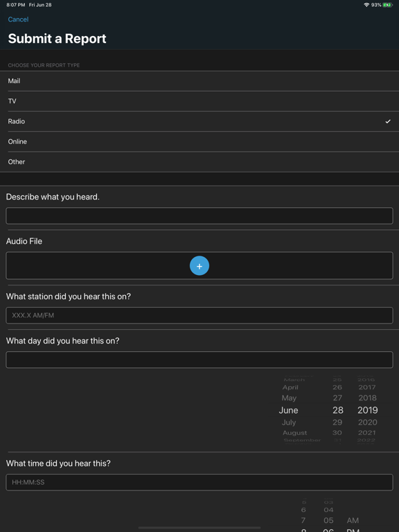Screen dimensions: 399x532
Task: Tap the Wi-Fi status icon
Action: 366,5
